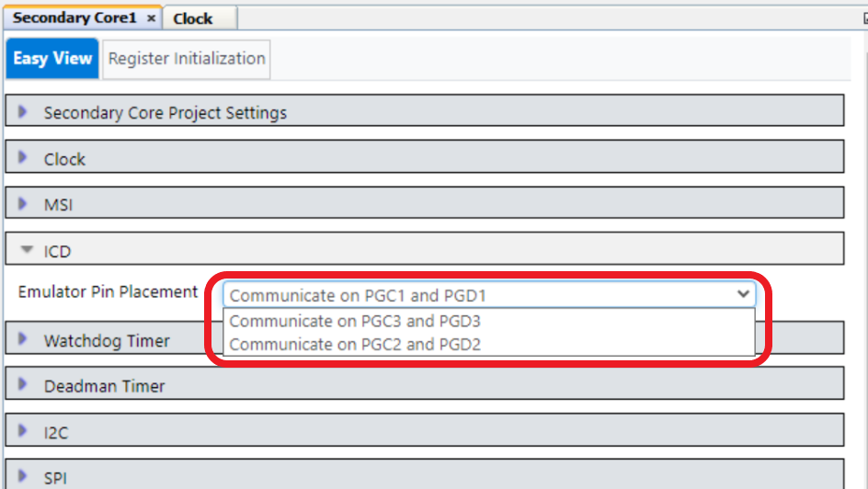Image resolution: width=868 pixels, height=489 pixels.
Task: Expand Secondary Core Project Settings arrow
Action: pos(22,112)
